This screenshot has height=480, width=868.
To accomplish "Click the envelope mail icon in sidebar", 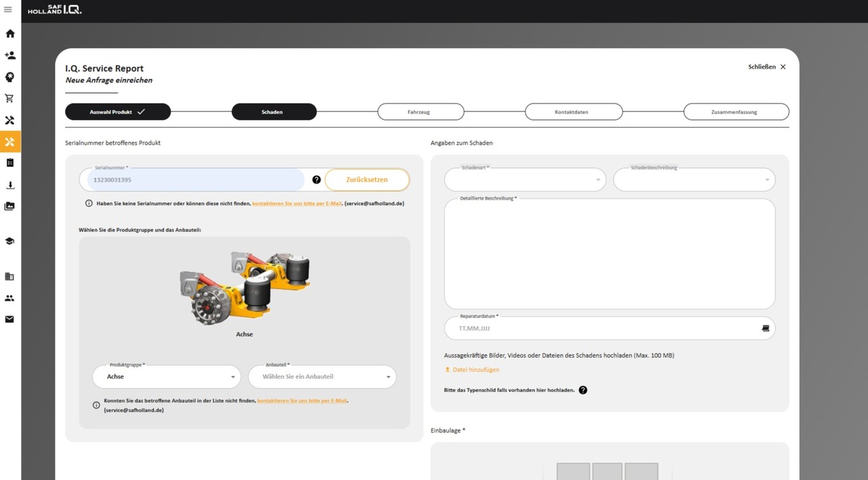I will (9, 319).
